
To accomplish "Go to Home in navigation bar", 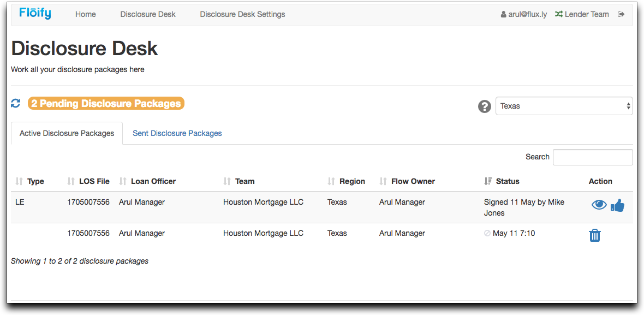I will coord(86,14).
